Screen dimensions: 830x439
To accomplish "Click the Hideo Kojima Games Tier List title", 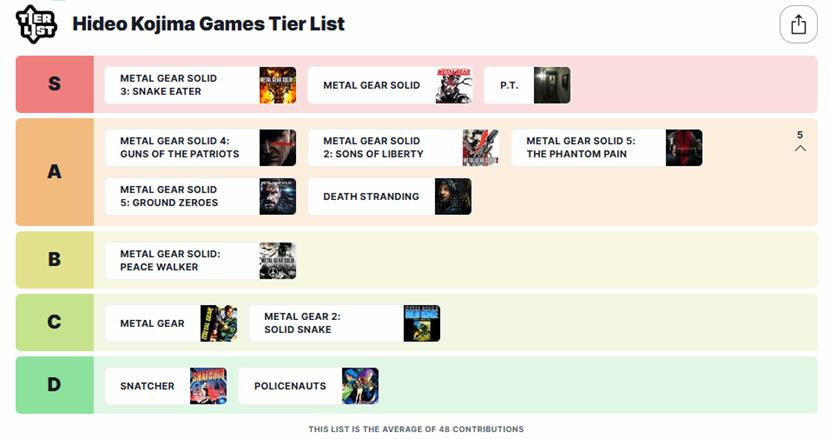I will [x=209, y=24].
